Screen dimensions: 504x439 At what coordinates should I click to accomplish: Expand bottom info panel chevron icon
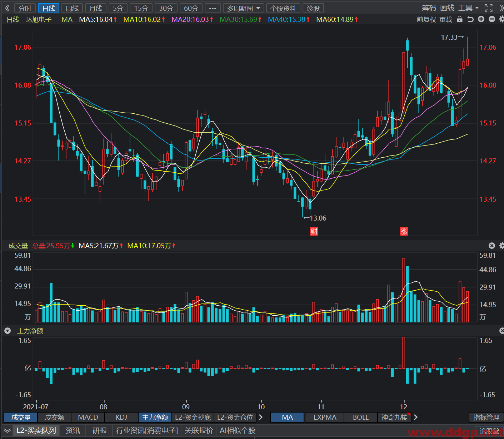[x=7, y=430]
